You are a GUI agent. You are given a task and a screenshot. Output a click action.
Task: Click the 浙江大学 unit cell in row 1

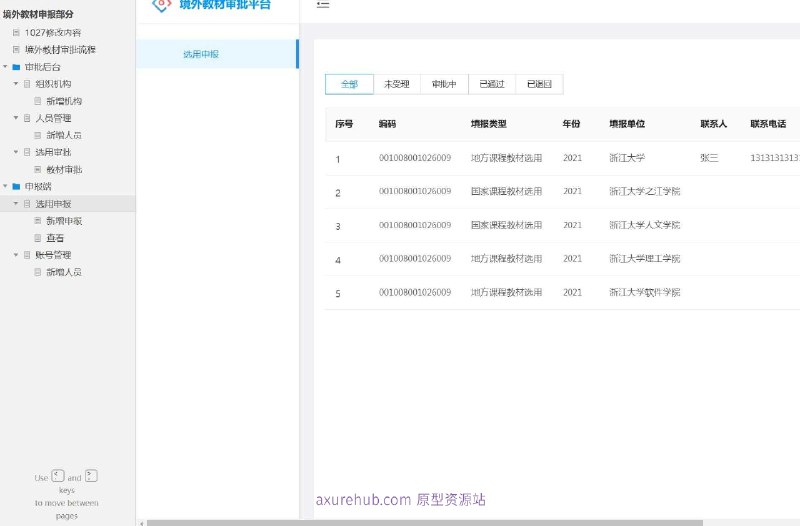tap(627, 158)
